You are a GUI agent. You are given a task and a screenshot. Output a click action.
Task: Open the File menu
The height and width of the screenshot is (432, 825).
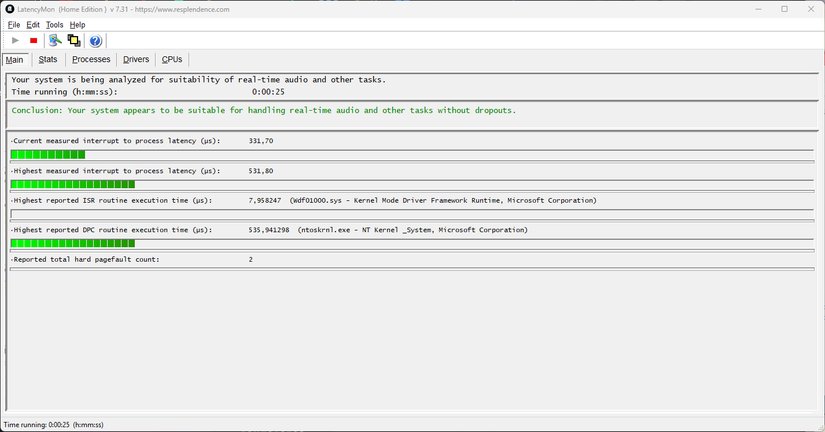point(14,25)
